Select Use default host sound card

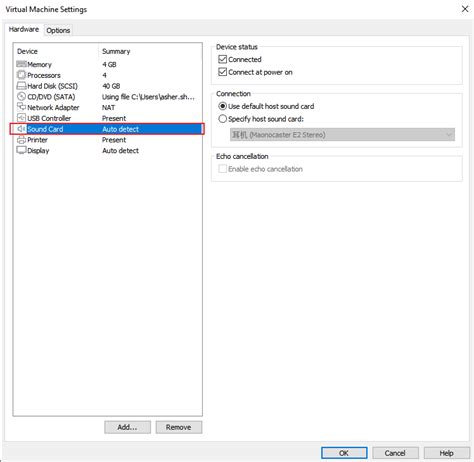[x=222, y=106]
